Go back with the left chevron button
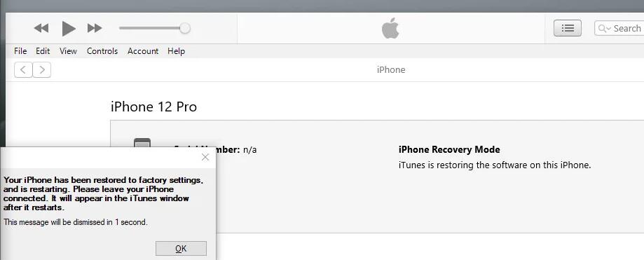The height and width of the screenshot is (260, 644). [23, 70]
